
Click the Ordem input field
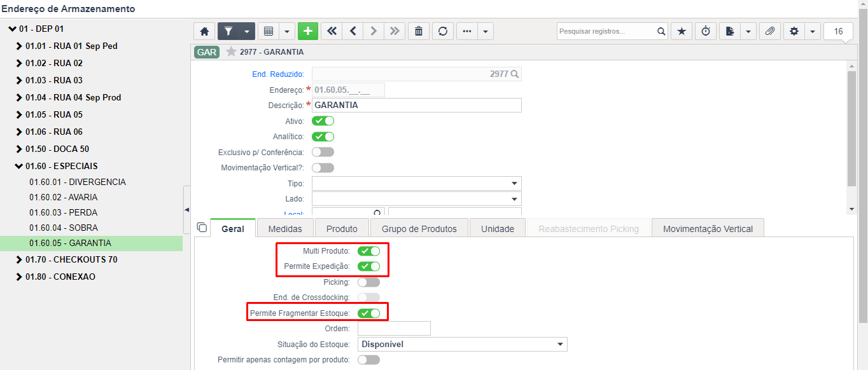394,328
